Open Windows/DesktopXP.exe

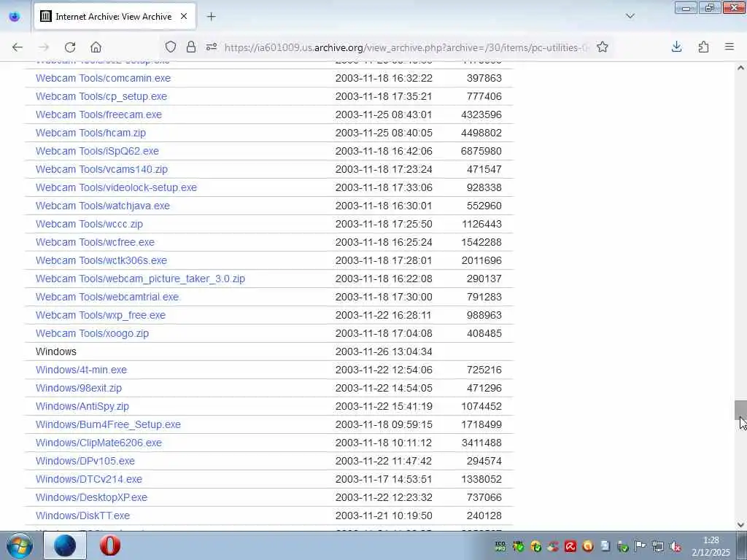tap(91, 497)
